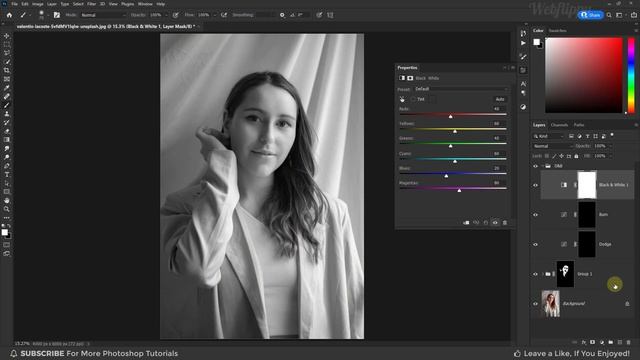640x360 pixels.
Task: Open search magnifier icon at top right
Action: click(609, 15)
